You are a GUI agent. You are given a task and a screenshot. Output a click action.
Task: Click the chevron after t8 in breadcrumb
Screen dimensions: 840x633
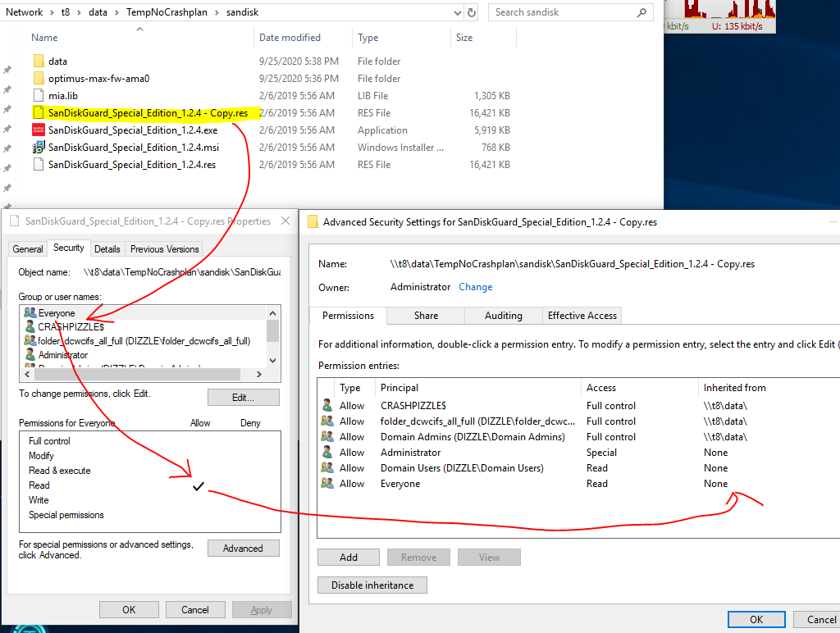click(x=80, y=12)
